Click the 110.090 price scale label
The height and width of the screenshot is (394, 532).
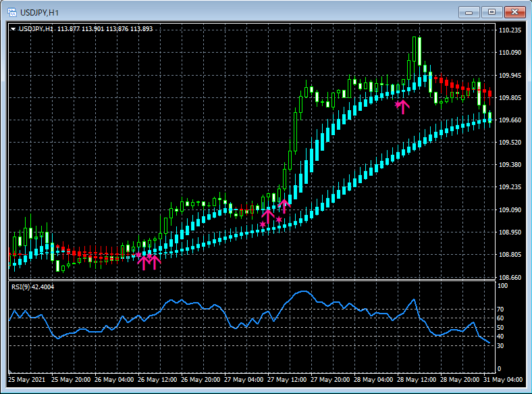click(510, 53)
